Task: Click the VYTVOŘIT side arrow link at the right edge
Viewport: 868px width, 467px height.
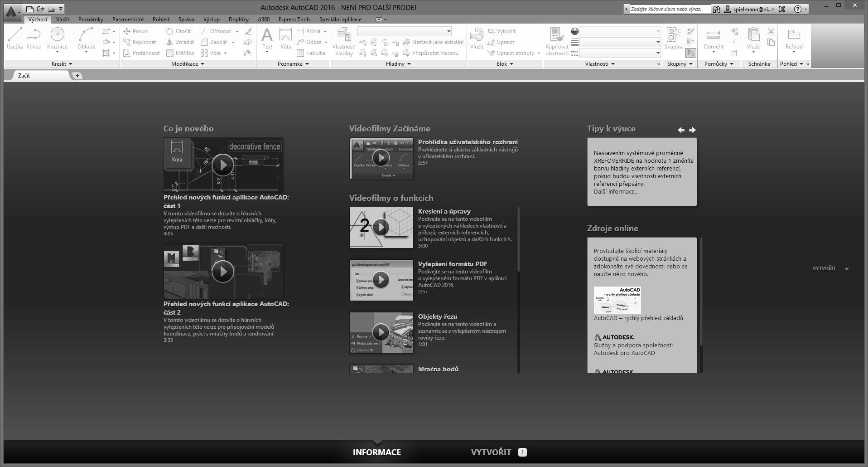Action: (830, 268)
